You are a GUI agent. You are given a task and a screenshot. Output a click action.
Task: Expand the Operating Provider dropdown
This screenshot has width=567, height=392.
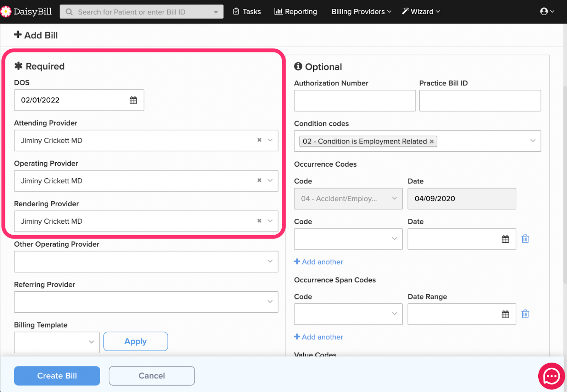(x=270, y=180)
